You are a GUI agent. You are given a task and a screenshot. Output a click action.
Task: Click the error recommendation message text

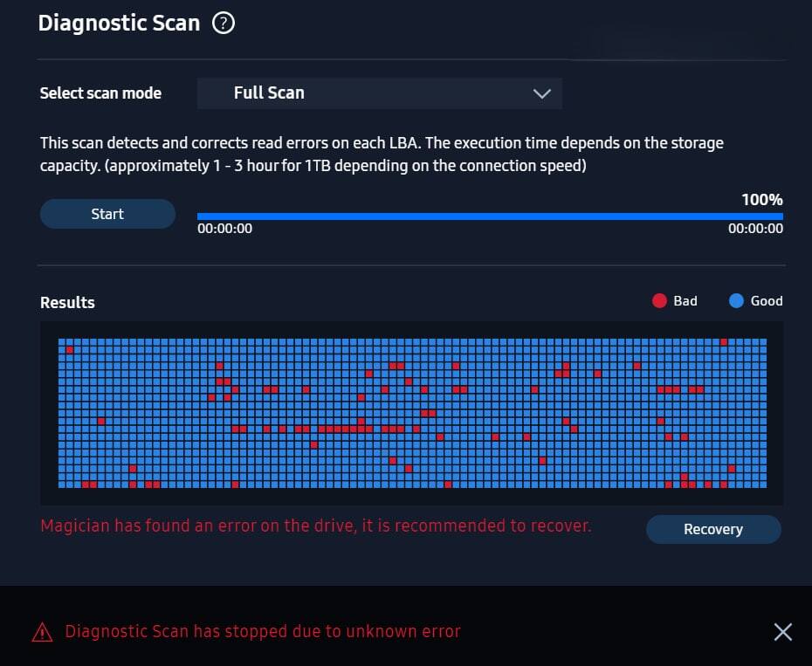pos(316,525)
